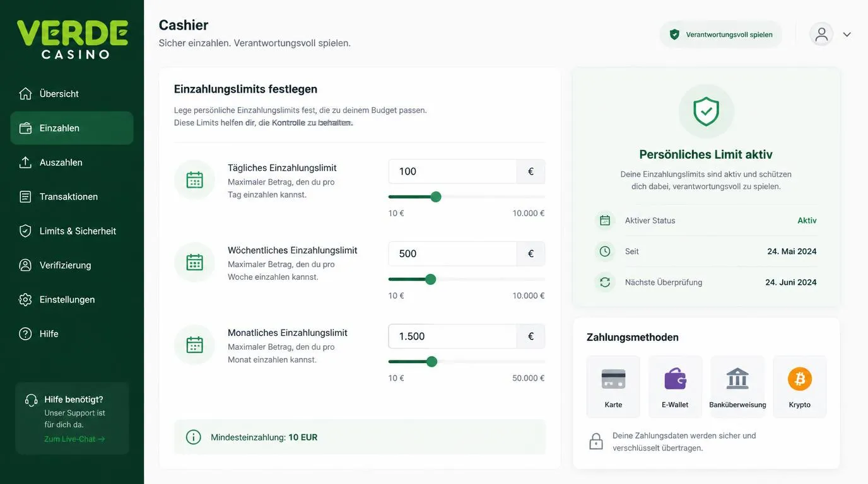Click the "Persönliches Limit aktiv" heading
This screenshot has width=868, height=484.
pos(706,154)
